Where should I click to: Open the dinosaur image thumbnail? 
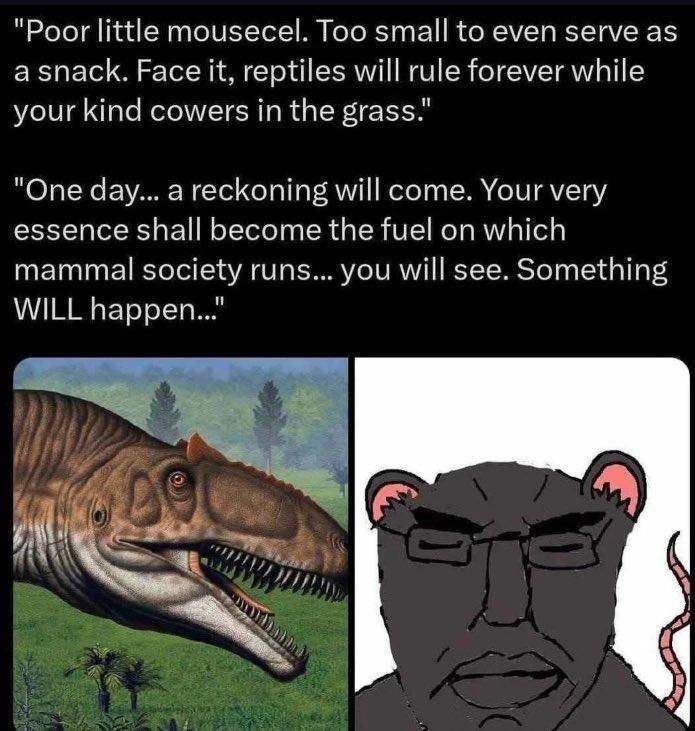181,544
